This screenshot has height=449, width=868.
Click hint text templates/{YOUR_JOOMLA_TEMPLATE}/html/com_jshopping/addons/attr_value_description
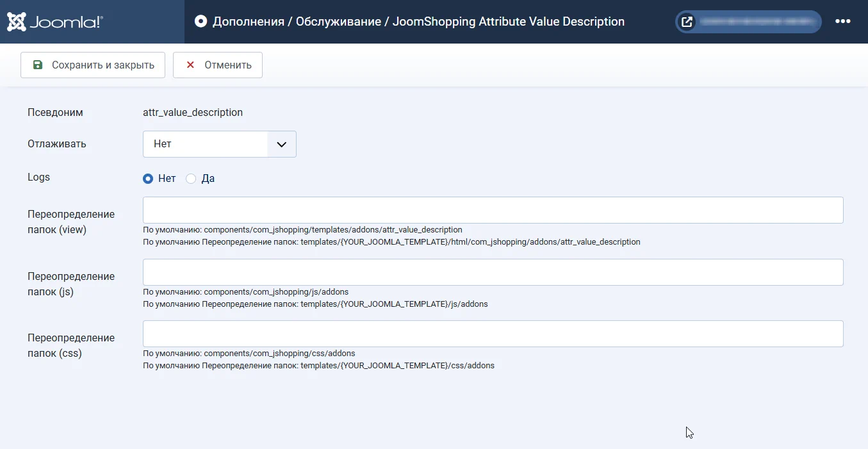click(x=470, y=242)
